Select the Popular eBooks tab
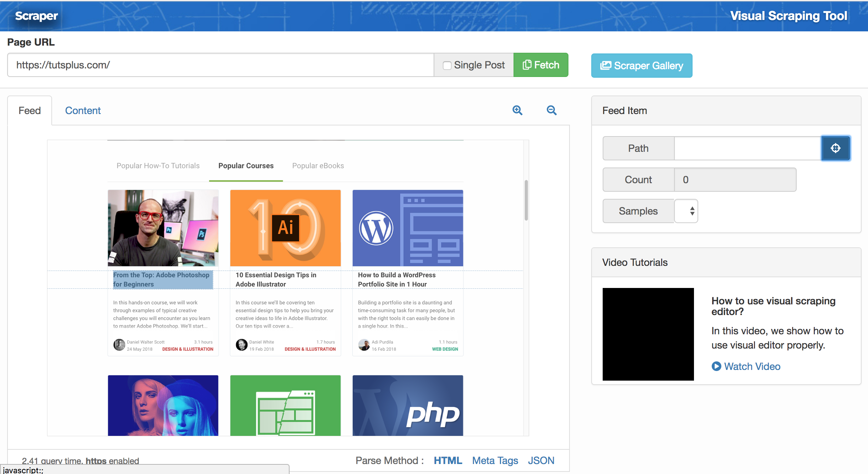The image size is (868, 474). (x=318, y=166)
